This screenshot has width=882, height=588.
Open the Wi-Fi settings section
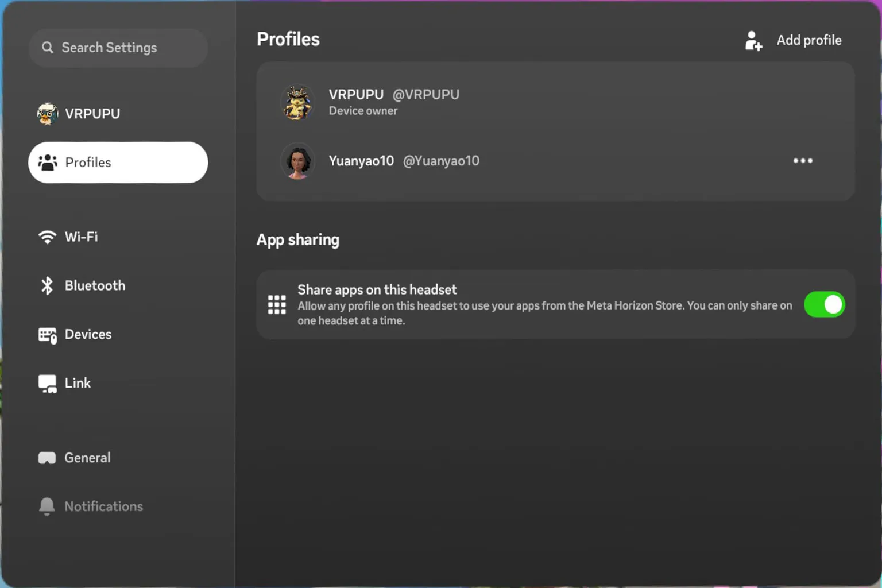coord(118,237)
